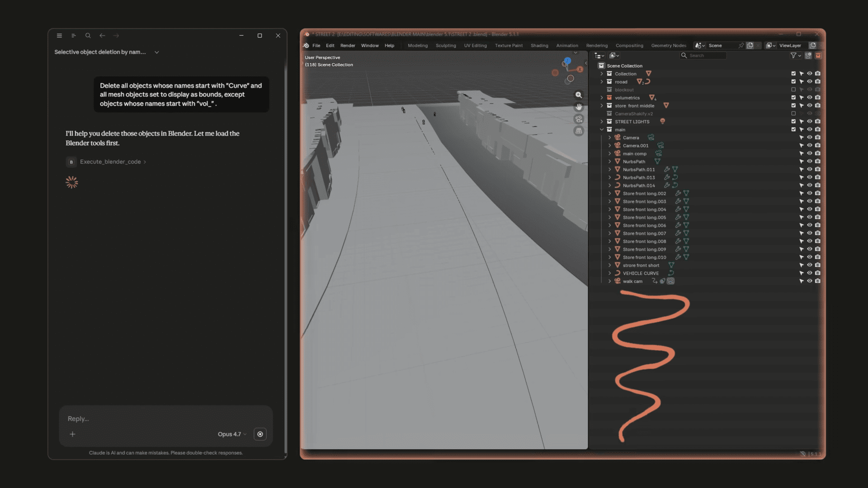This screenshot has width=868, height=488.
Task: Uncheck the rooad collection checkbox
Action: [793, 82]
